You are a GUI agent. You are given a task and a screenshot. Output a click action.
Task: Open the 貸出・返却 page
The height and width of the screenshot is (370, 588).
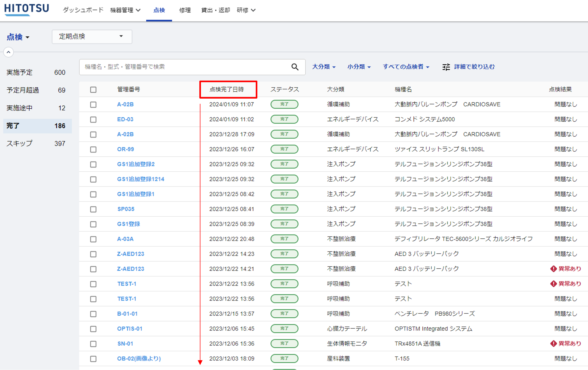pyautogui.click(x=216, y=10)
